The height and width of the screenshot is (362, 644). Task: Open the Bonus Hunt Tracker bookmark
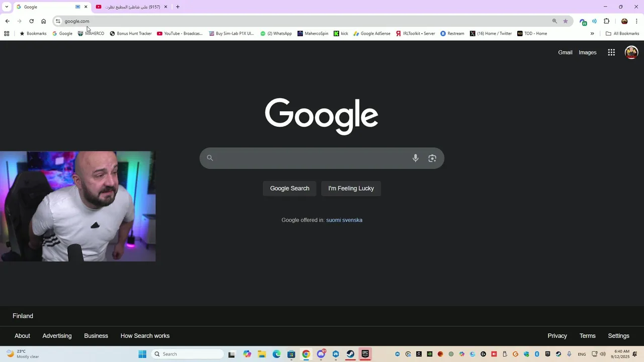point(131,34)
